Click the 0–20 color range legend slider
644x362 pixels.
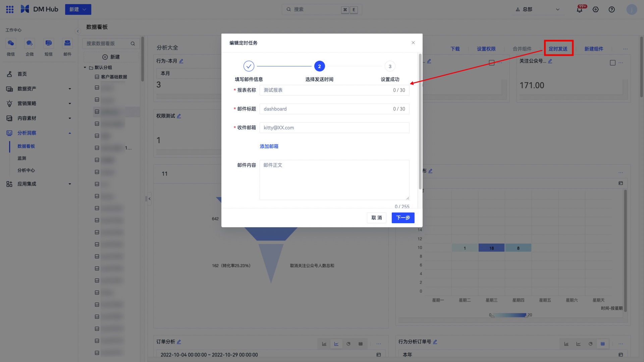510,315
